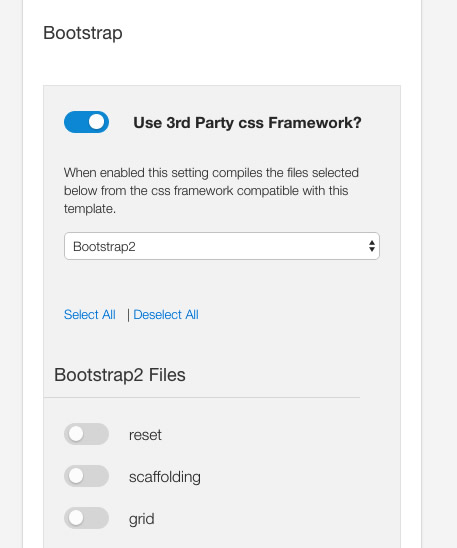Click the "Bootstrap2" text inside the select box
This screenshot has width=457, height=548.
coord(104,247)
